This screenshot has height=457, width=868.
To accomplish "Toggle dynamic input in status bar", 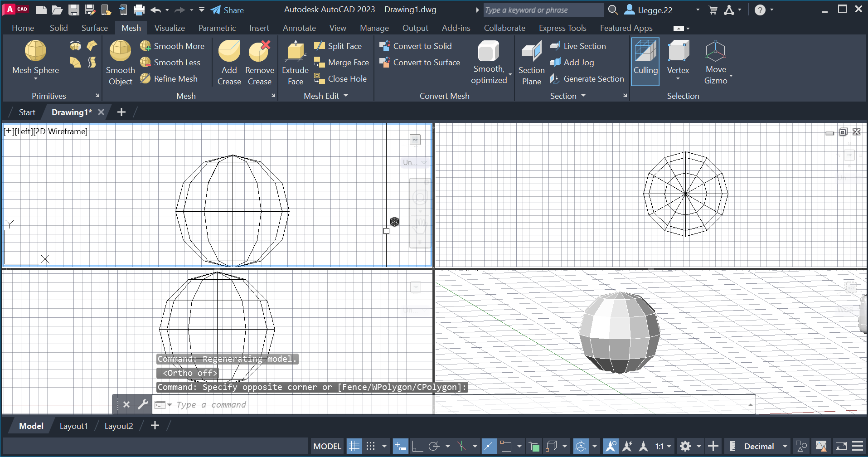I will (401, 446).
